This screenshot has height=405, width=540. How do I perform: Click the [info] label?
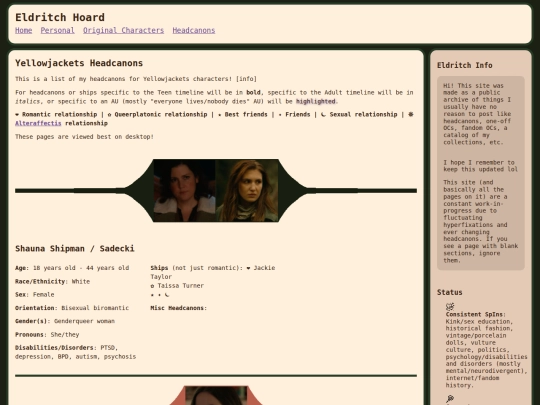tap(246, 79)
